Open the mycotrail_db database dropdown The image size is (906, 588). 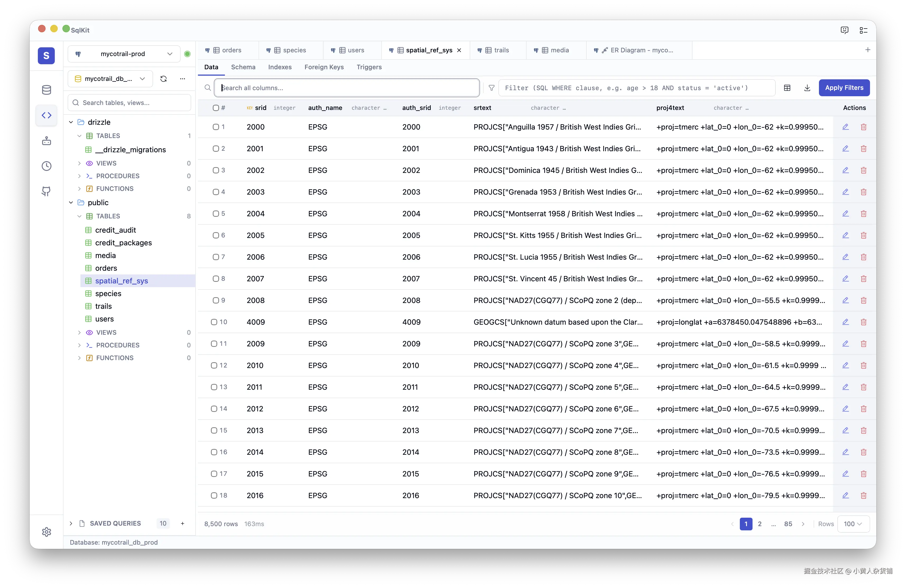[110, 79]
